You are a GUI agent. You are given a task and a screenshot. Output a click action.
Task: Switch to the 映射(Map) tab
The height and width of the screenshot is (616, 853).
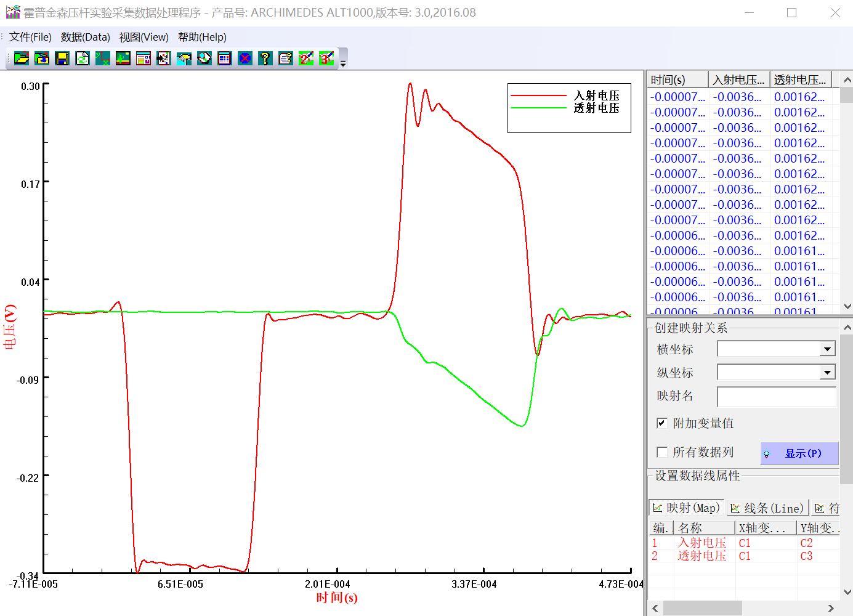(x=687, y=508)
